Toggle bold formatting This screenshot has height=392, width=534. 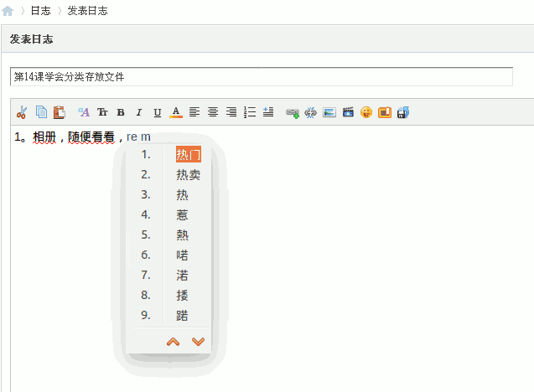[121, 112]
